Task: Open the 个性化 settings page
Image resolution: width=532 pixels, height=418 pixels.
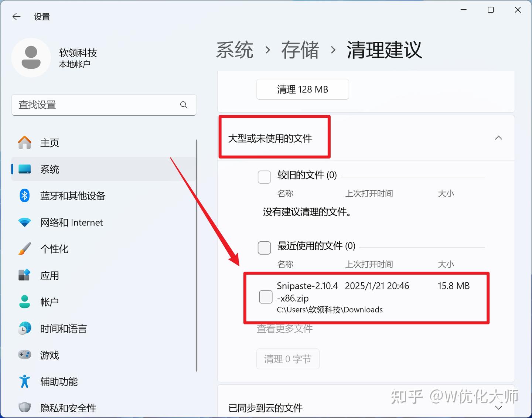Action: point(103,249)
